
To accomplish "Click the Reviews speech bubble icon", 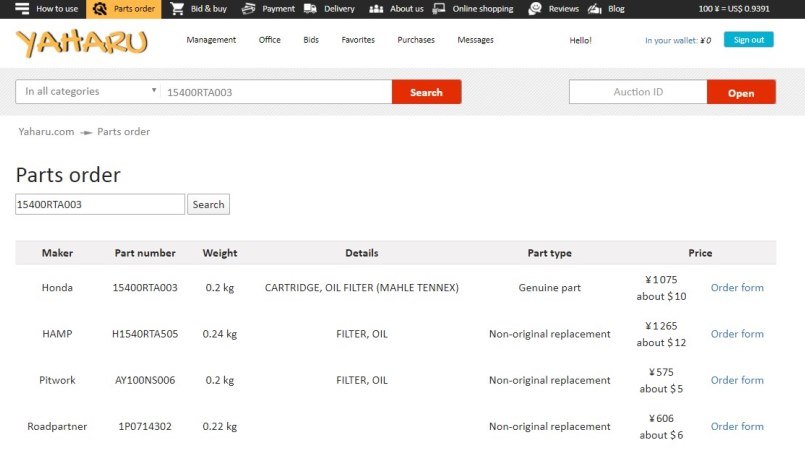I will pos(535,9).
